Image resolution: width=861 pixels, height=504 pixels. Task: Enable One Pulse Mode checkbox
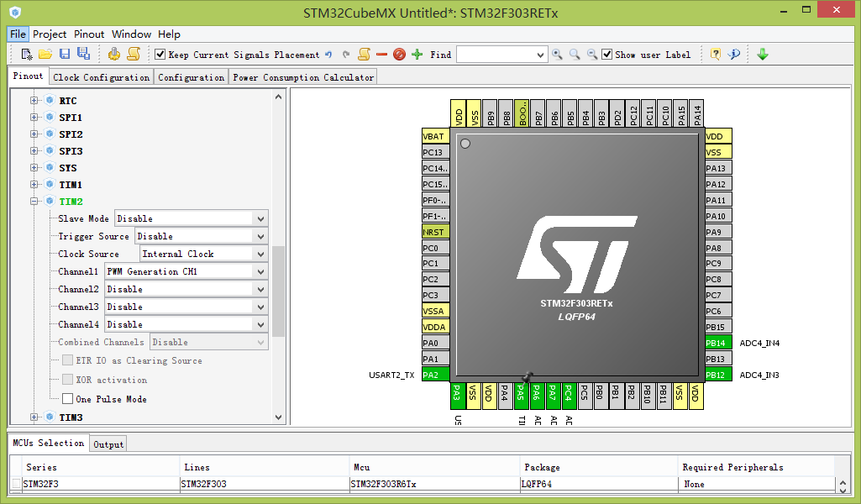67,399
